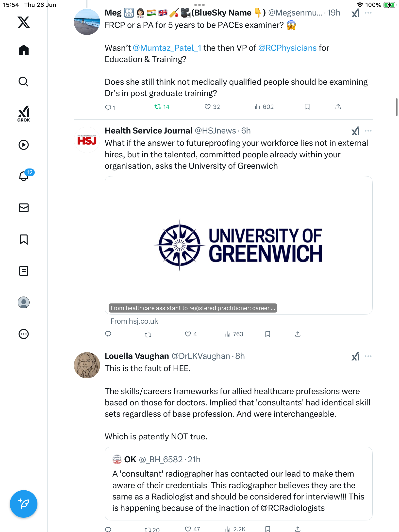The height and width of the screenshot is (532, 399).
Task: Open the video play icon in sidebar
Action: [x=24, y=145]
